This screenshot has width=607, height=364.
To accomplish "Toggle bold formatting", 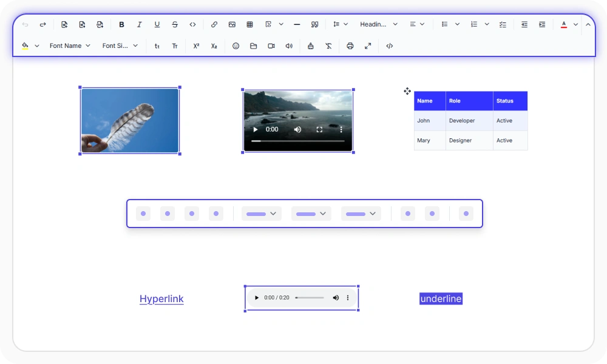I will pyautogui.click(x=121, y=24).
